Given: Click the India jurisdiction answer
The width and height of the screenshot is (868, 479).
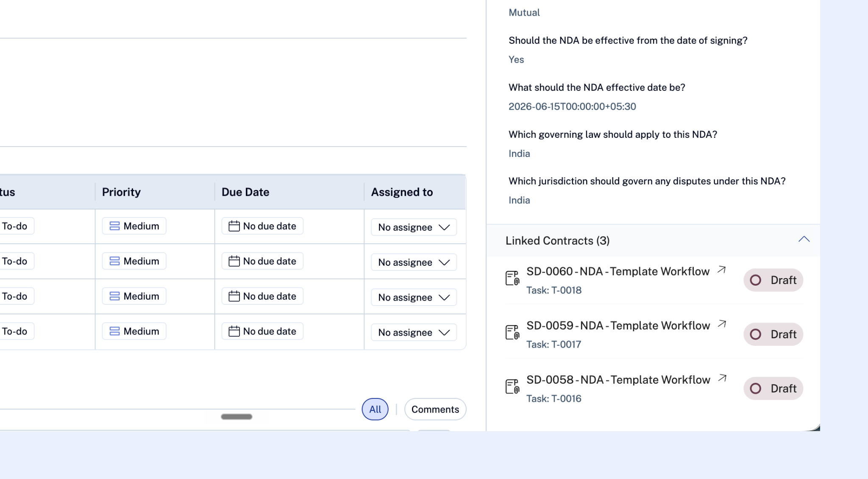Looking at the screenshot, I should point(519,200).
